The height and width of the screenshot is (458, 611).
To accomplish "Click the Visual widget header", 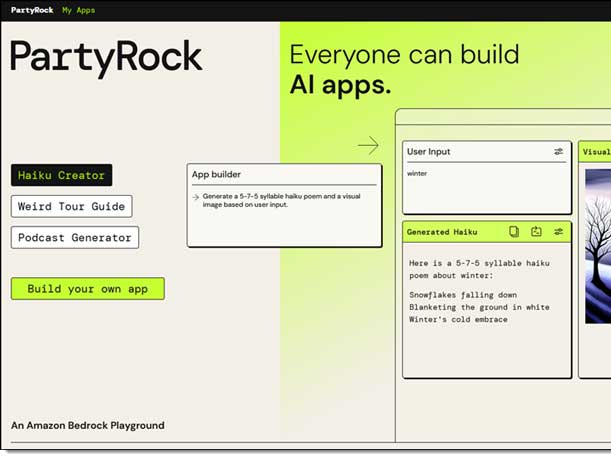I will pos(596,152).
